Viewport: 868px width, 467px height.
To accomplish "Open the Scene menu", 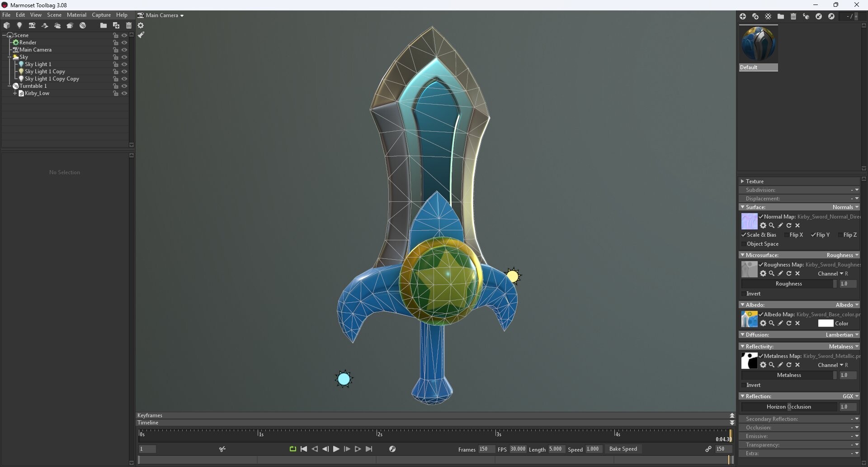I will (x=54, y=15).
